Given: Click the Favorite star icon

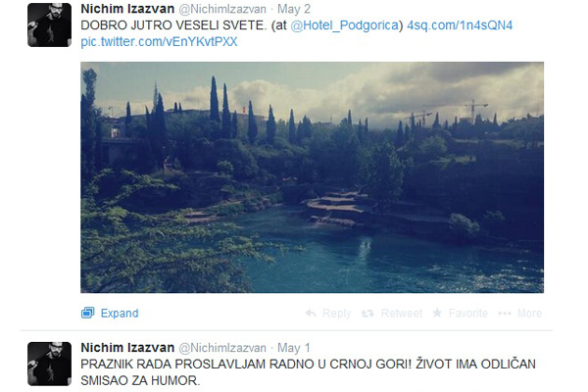Looking at the screenshot, I should click(437, 313).
